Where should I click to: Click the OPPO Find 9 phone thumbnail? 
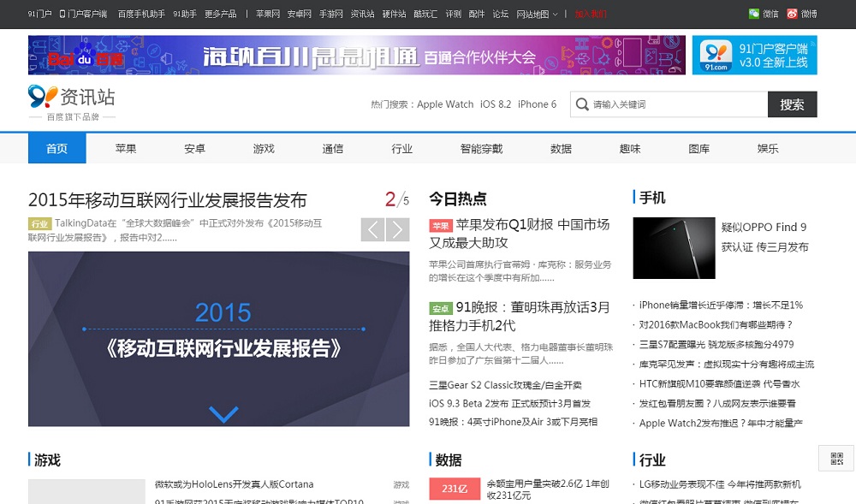674,248
